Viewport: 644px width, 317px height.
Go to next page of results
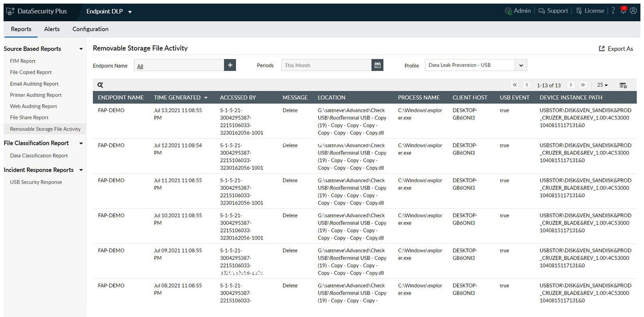(x=571, y=85)
